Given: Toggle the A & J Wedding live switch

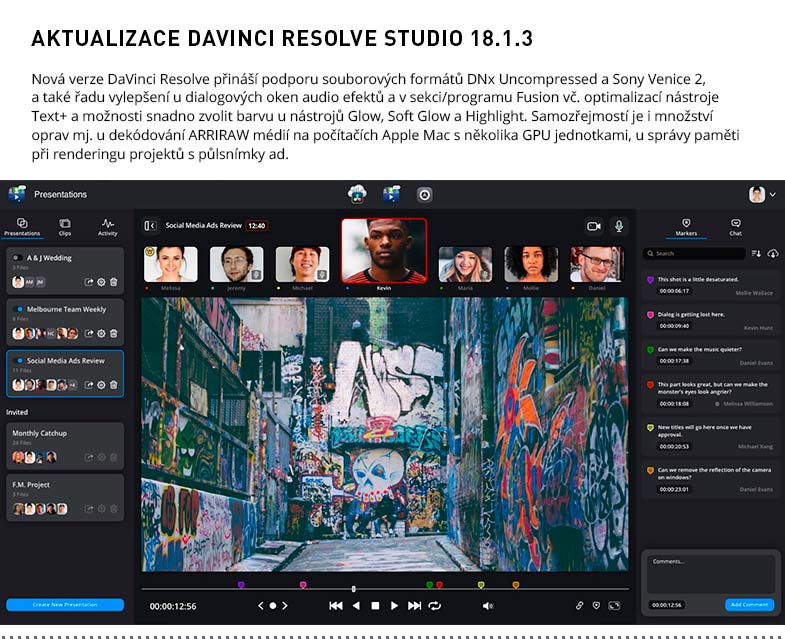Looking at the screenshot, I should point(18,257).
